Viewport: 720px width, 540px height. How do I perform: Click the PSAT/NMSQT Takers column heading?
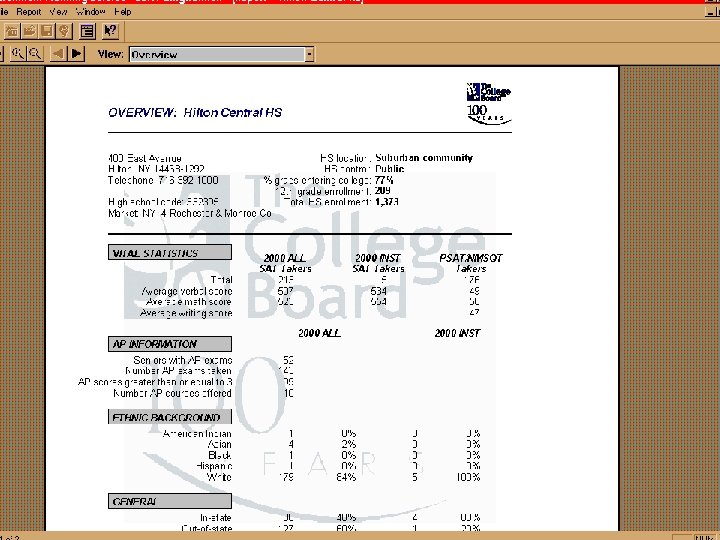[x=471, y=263]
